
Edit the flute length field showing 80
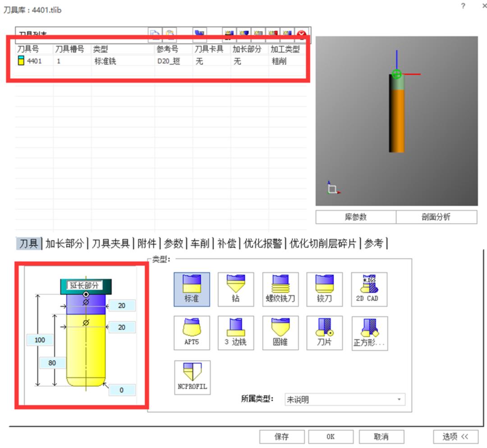[52, 363]
